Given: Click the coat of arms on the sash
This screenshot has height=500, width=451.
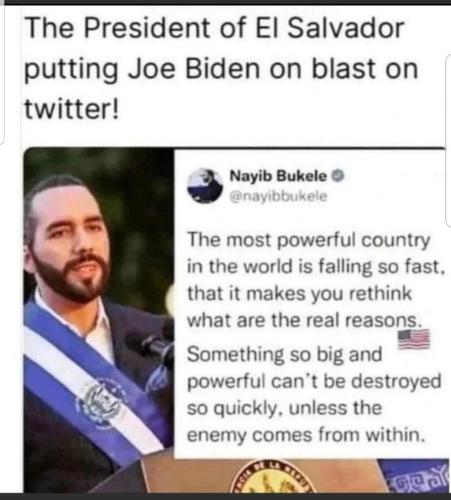Looking at the screenshot, I should click(x=101, y=404).
